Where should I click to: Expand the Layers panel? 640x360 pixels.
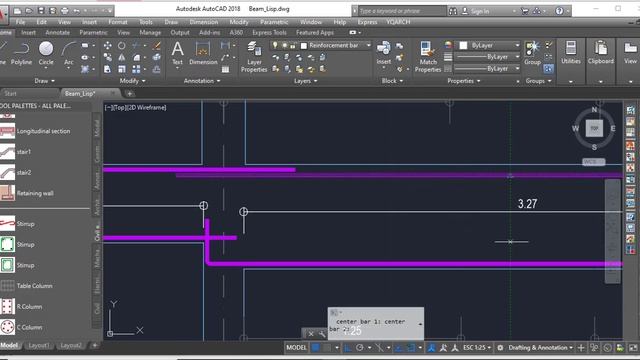point(306,81)
